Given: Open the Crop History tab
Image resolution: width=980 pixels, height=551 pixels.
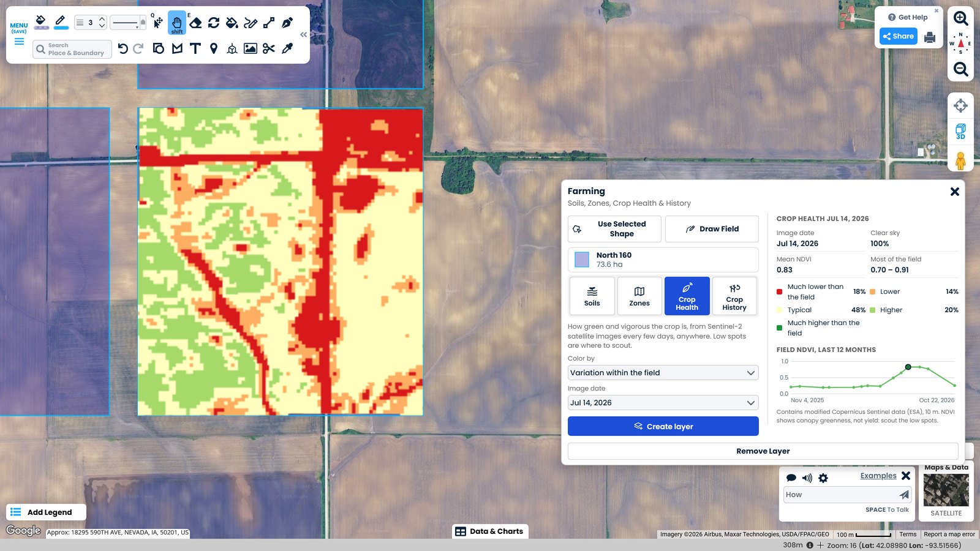Looking at the screenshot, I should (x=734, y=296).
